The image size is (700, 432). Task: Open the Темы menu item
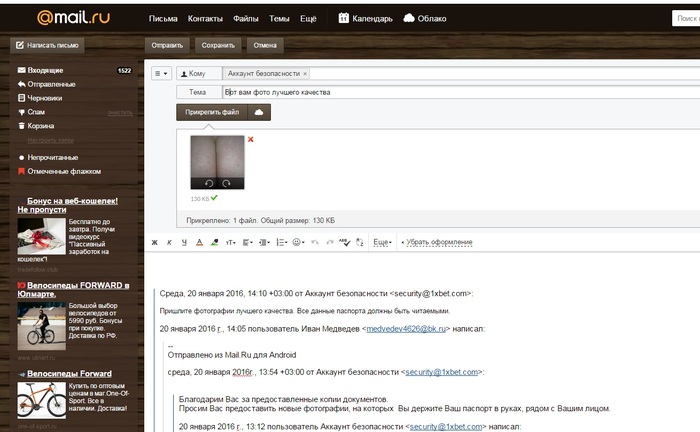pos(279,19)
